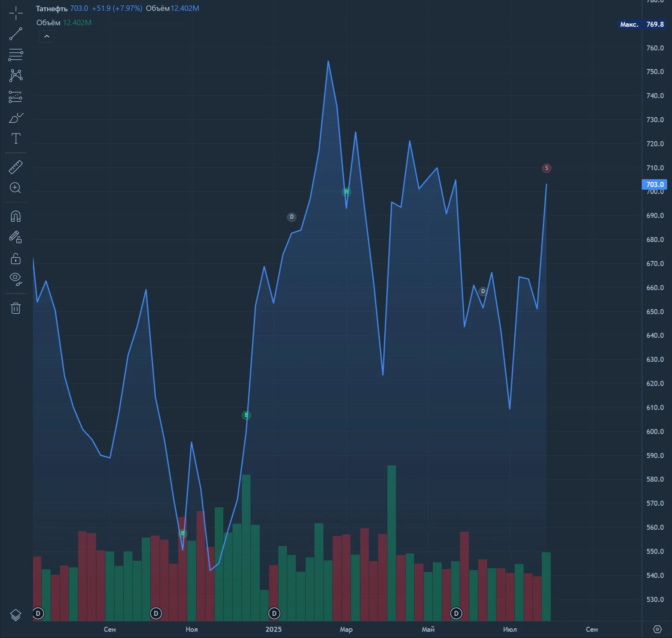Activate the ruler measure tool
Screen dimensions: 672x638
coord(16,167)
